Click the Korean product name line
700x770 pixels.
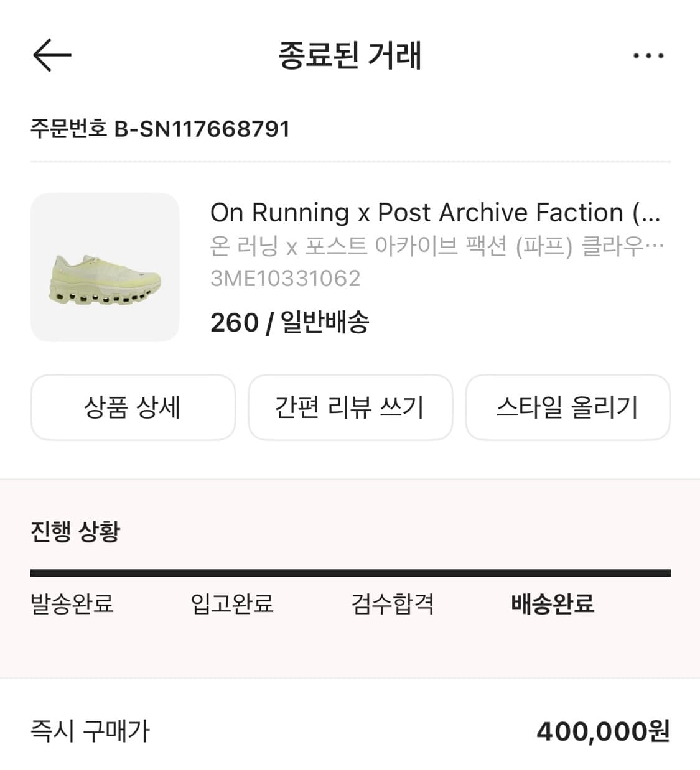436,246
